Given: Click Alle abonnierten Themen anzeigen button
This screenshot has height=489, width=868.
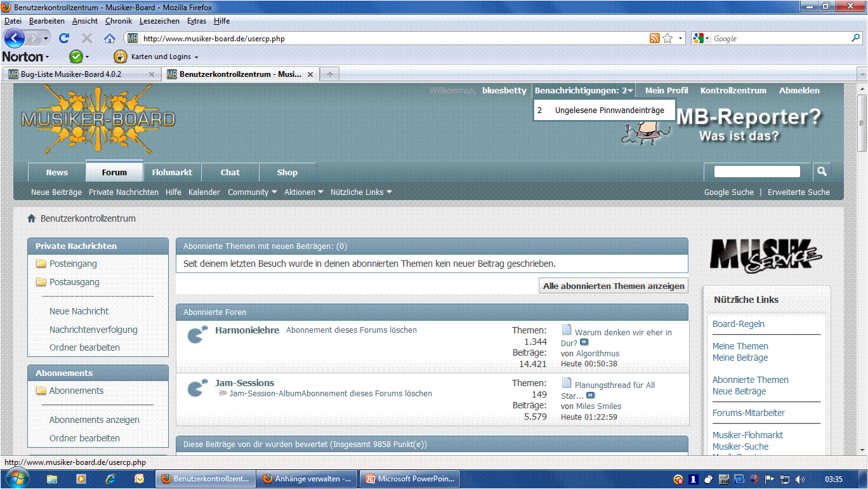Looking at the screenshot, I should coord(614,286).
